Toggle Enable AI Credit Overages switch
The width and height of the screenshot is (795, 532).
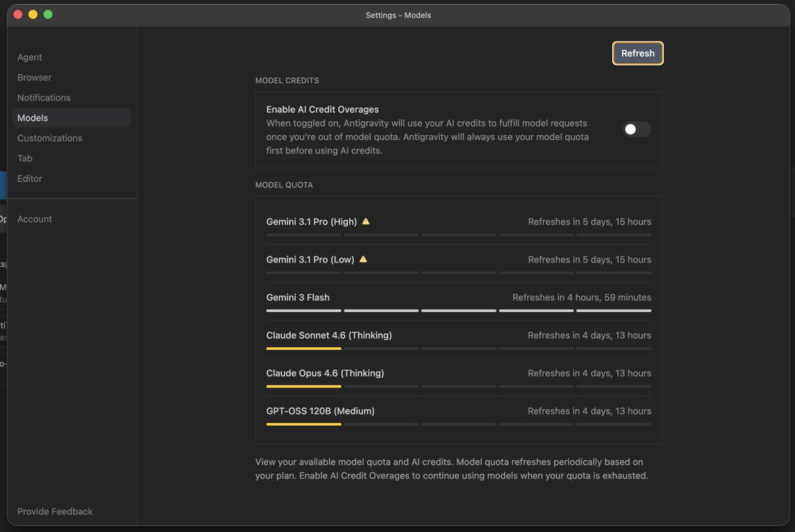637,129
